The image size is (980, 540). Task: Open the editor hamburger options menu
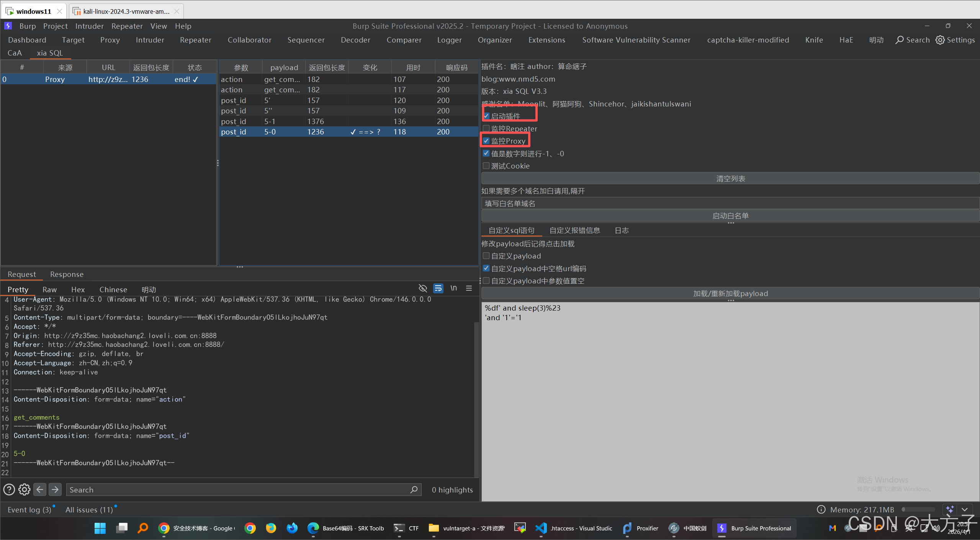469,288
